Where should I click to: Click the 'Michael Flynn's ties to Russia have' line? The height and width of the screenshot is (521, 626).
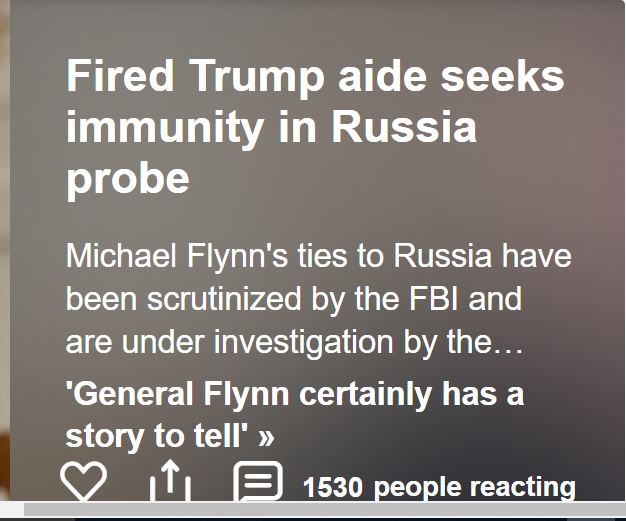click(x=319, y=256)
